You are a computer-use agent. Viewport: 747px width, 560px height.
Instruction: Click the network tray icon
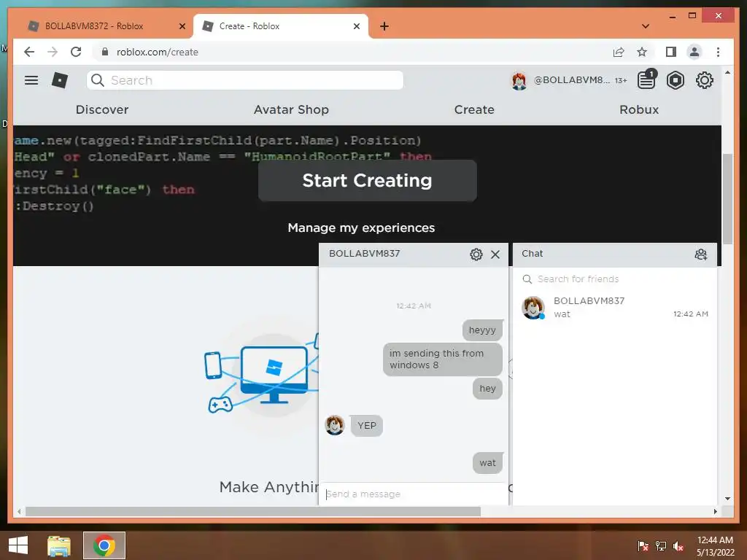coord(661,546)
